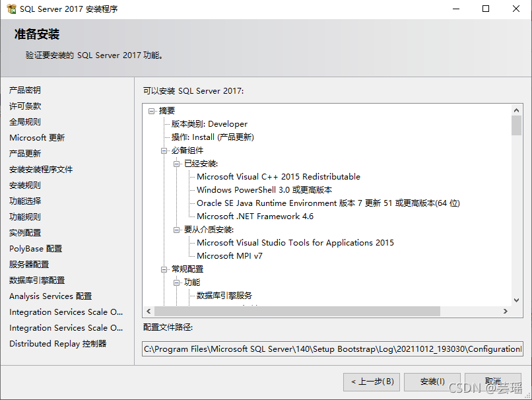Screen dimensions: 532x400
Task: Select the 实例配置 step
Action: click(x=25, y=233)
